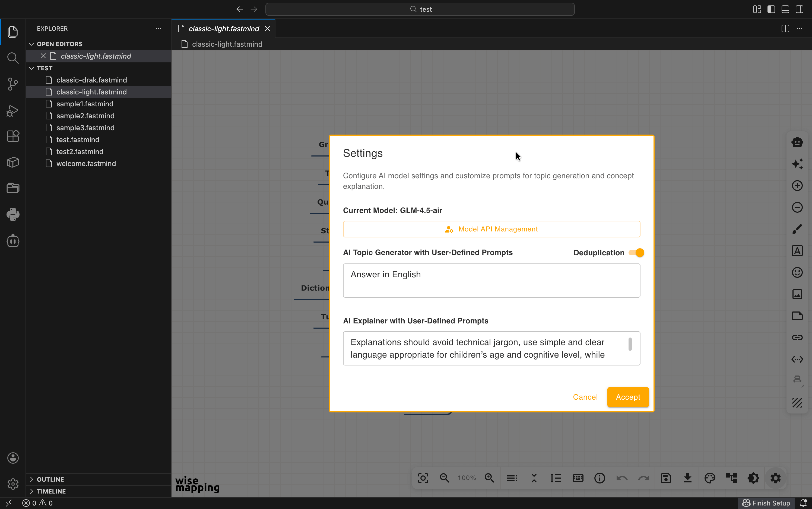Image resolution: width=812 pixels, height=509 pixels.
Task: Toggle the bottom panel layout icon
Action: (785, 9)
